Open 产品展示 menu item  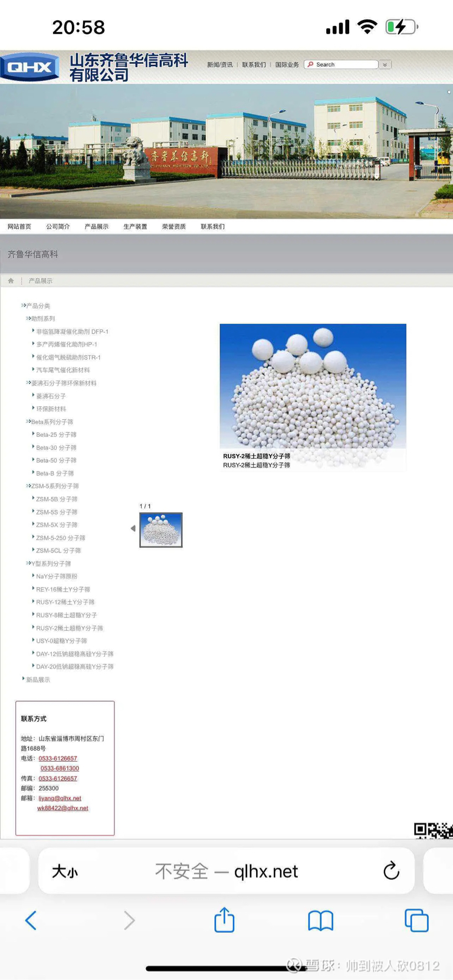96,226
